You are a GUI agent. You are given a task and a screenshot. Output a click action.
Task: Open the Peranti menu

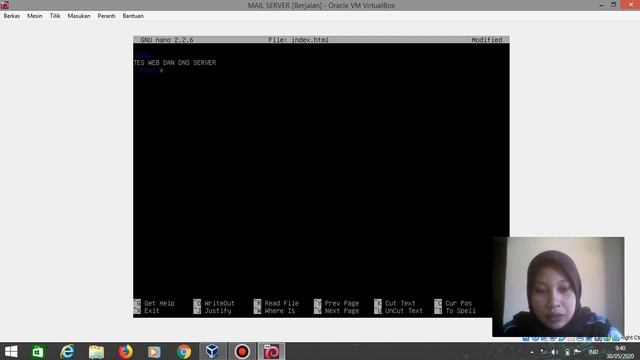tap(106, 16)
